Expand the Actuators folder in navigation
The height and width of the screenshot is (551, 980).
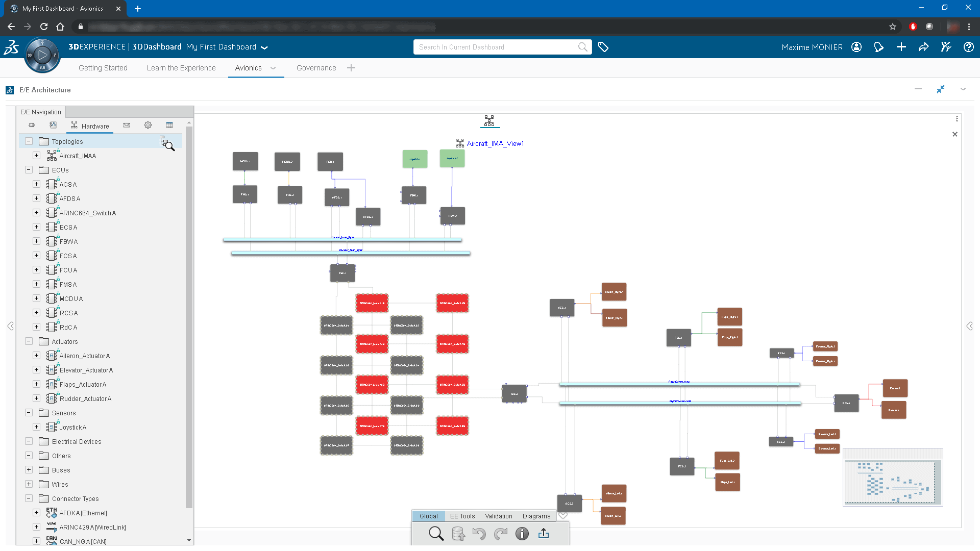(28, 341)
